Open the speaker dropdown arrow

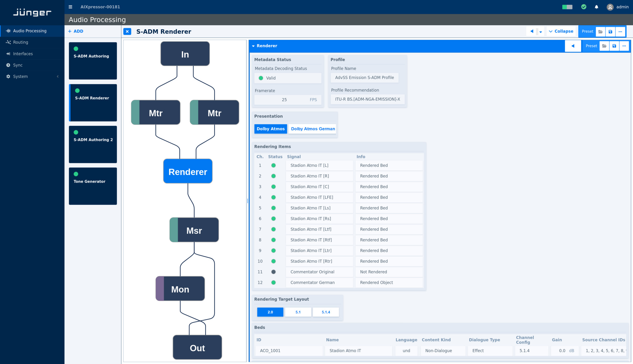541,32
